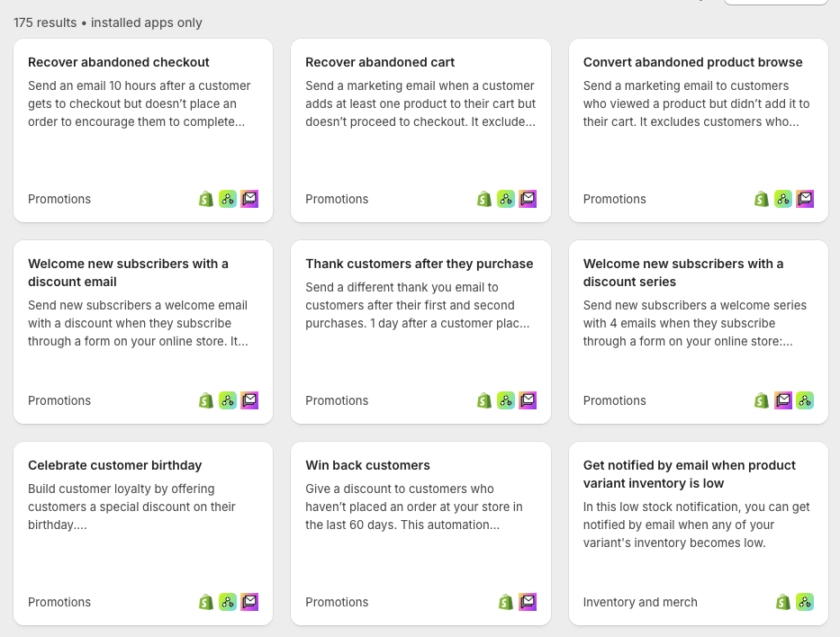
Task: Click the Shopify bag icon on Celebrate customer birthday
Action: (x=206, y=602)
